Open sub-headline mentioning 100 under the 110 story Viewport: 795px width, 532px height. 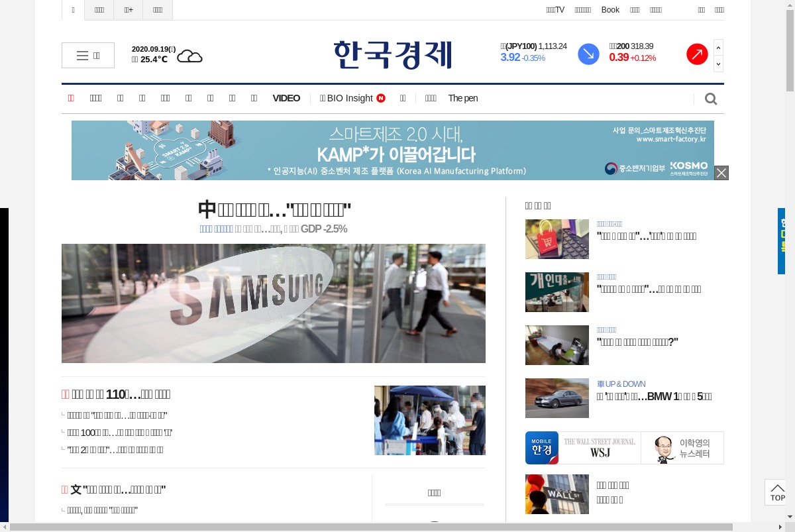120,433
